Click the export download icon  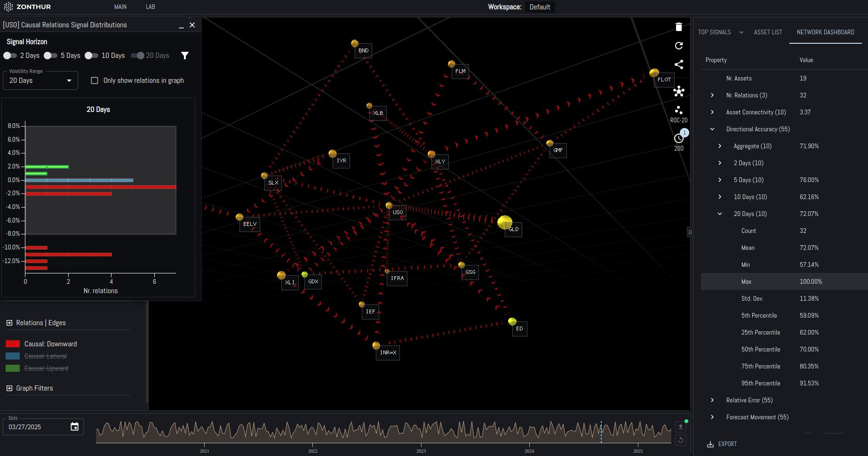[x=710, y=444]
